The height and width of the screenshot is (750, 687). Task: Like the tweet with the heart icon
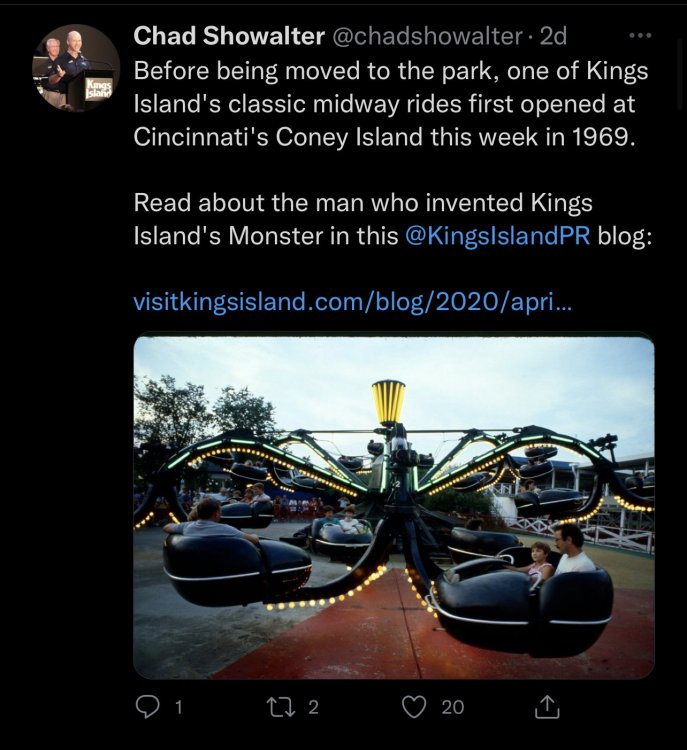(x=414, y=706)
